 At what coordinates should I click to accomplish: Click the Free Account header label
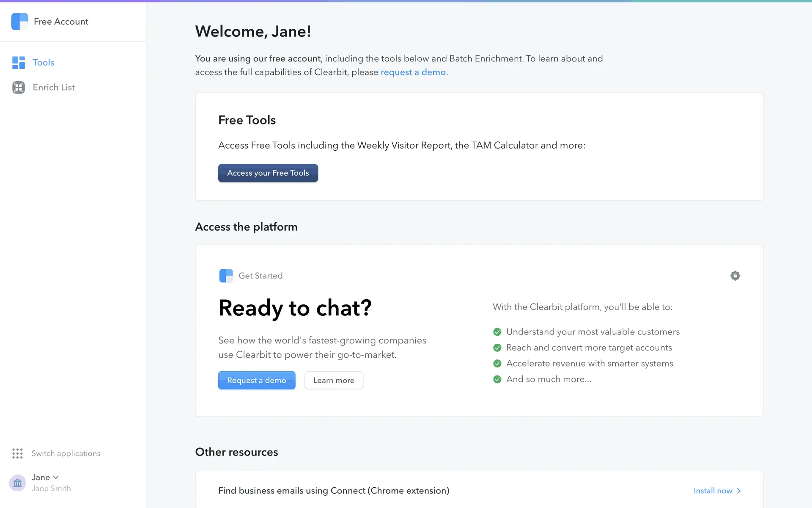(x=61, y=22)
